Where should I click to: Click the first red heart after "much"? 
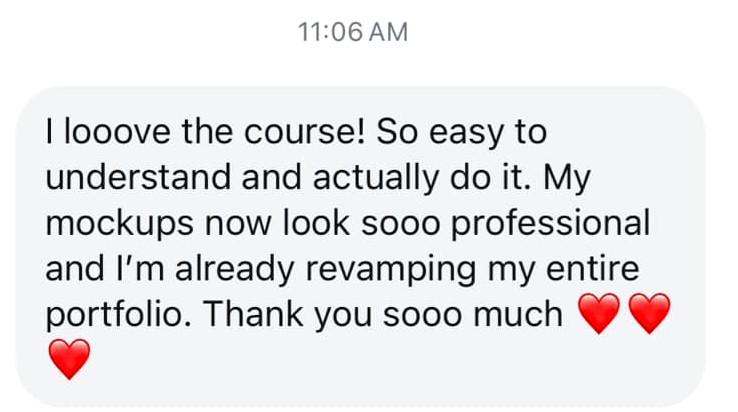click(601, 315)
